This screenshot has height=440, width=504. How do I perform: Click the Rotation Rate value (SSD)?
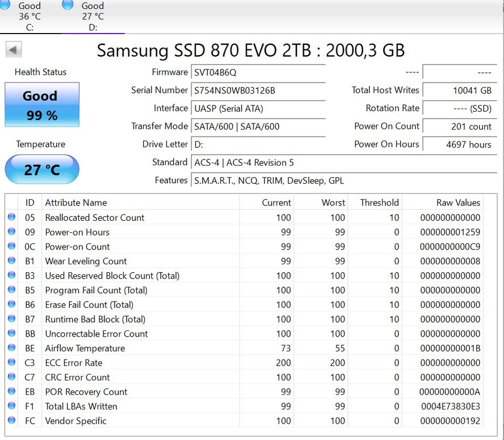(x=460, y=108)
